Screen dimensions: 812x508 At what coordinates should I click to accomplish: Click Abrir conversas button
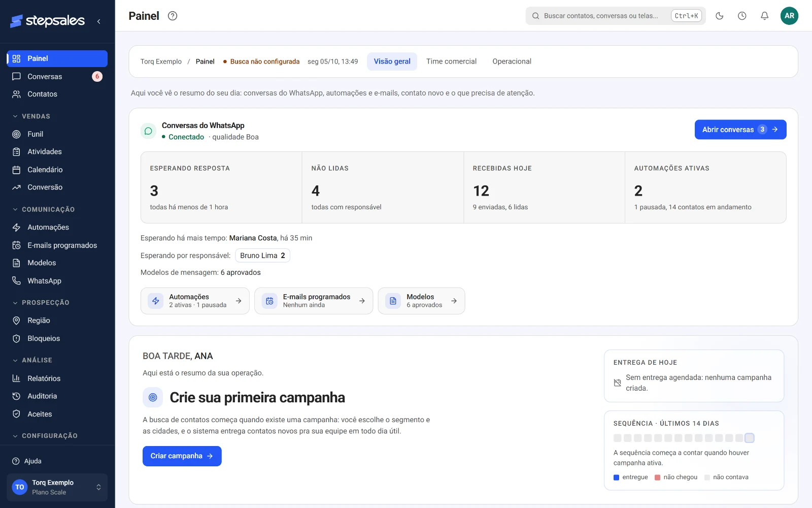pyautogui.click(x=740, y=130)
